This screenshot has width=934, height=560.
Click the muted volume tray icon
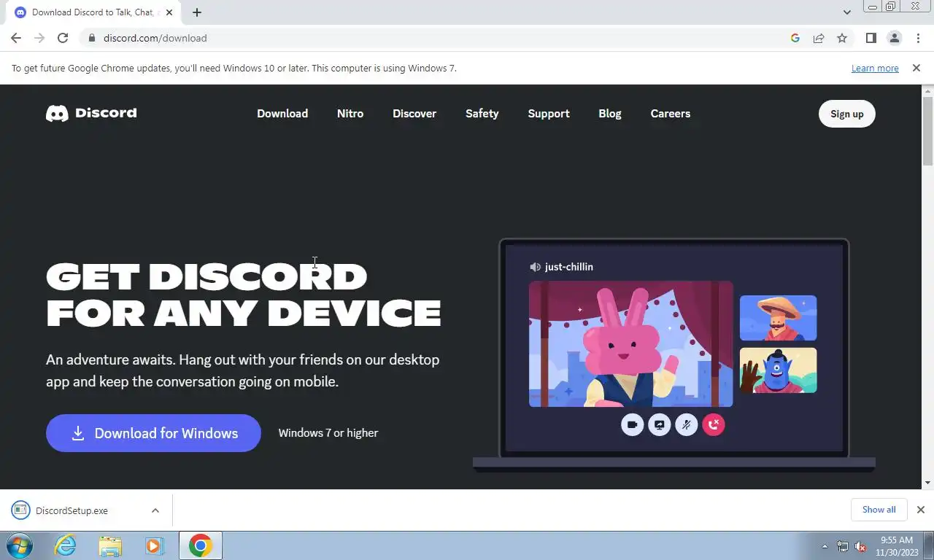(x=860, y=546)
